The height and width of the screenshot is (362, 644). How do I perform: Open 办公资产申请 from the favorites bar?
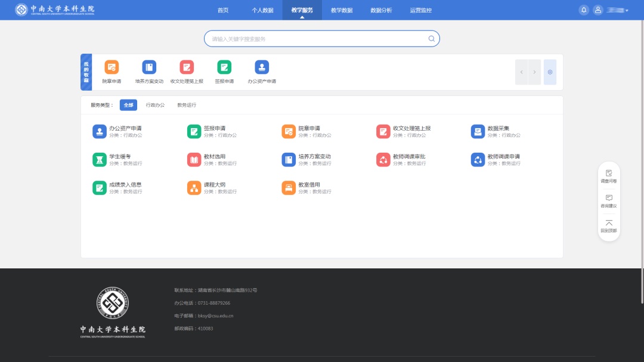coord(262,67)
